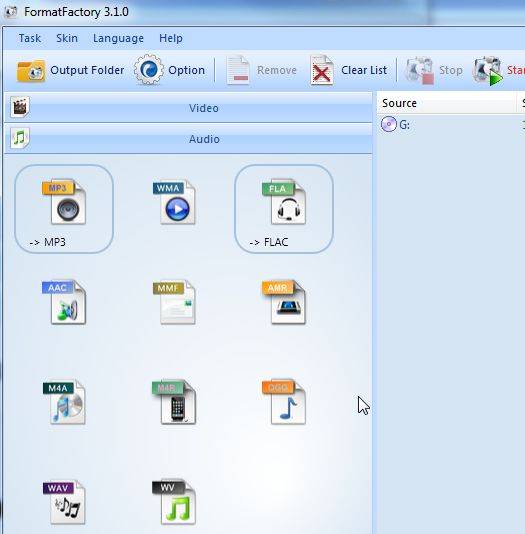This screenshot has height=534, width=525.
Task: Select the AMR format icon
Action: pyautogui.click(x=284, y=302)
